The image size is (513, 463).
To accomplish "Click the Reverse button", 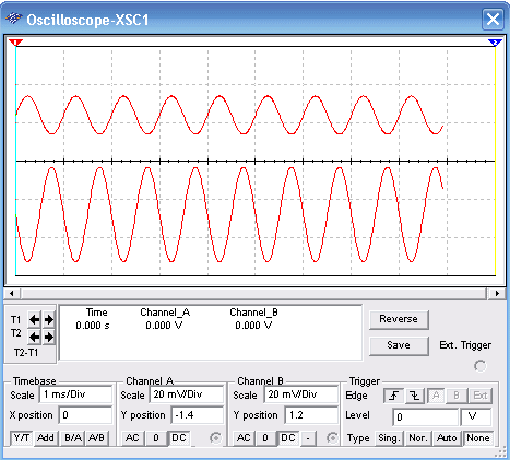I will pyautogui.click(x=399, y=320).
